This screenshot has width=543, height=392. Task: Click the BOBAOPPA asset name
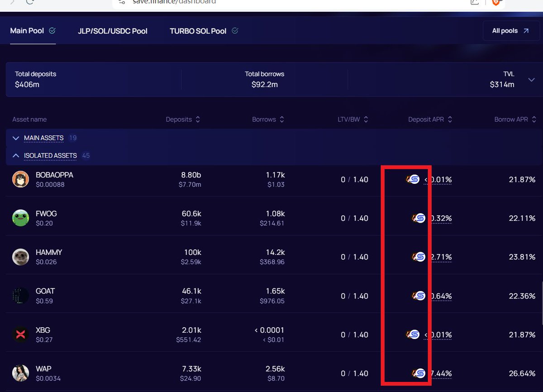tap(54, 175)
